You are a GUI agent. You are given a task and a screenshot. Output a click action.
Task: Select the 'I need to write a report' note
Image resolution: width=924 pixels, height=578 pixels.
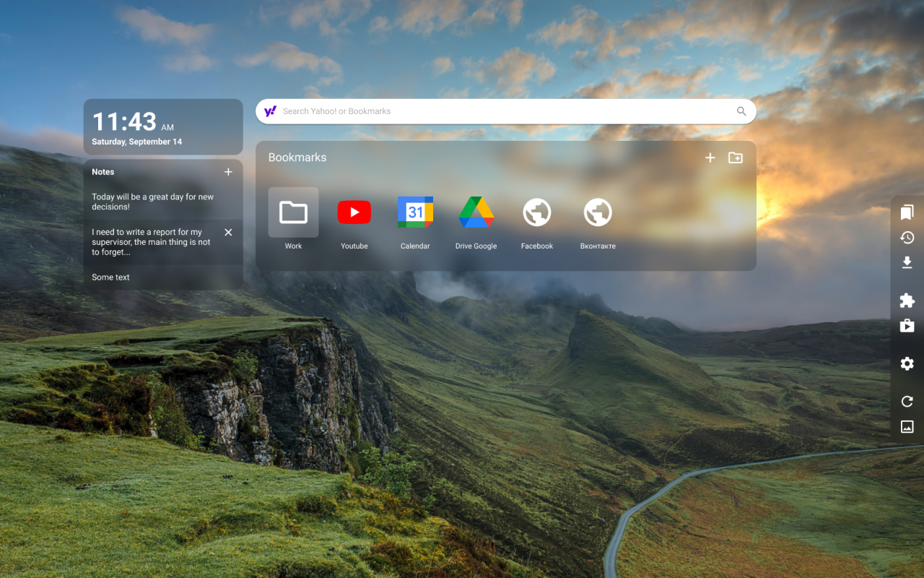click(163, 242)
